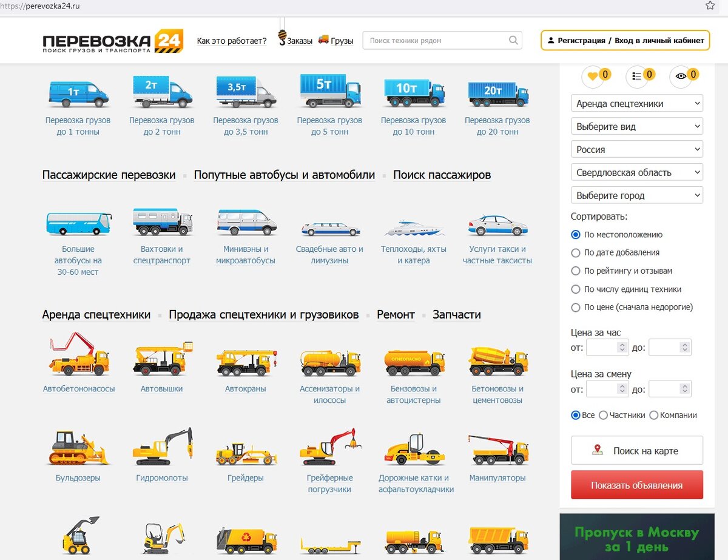Choose the Все owner filter

(x=576, y=415)
